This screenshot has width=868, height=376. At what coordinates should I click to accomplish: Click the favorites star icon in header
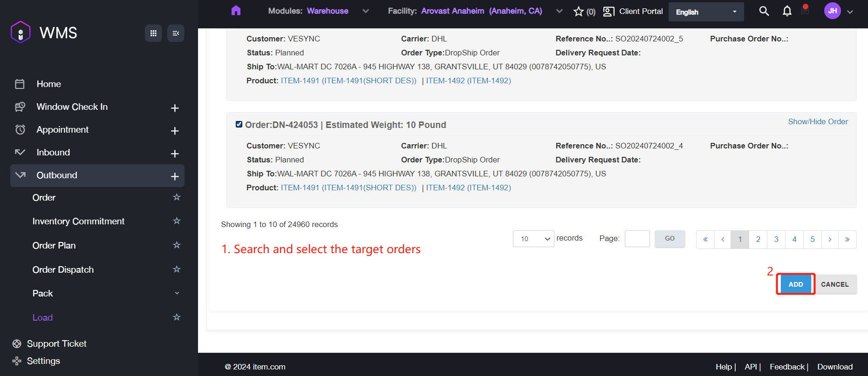coord(579,12)
